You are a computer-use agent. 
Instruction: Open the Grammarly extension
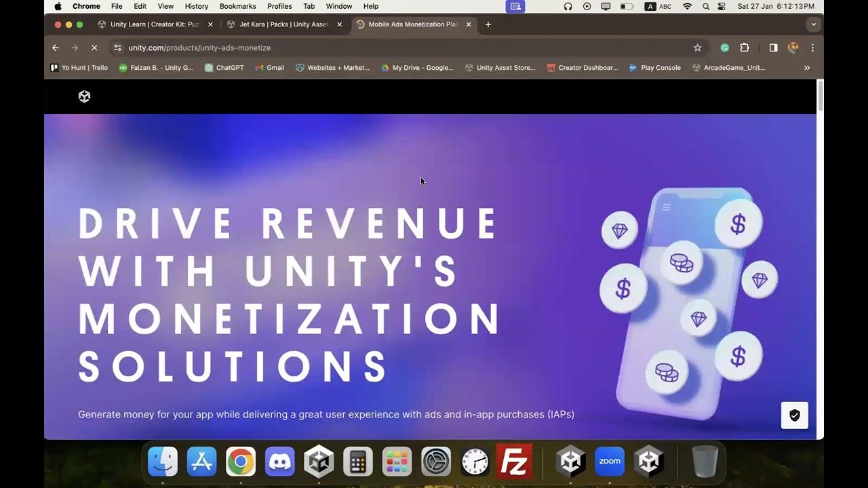[724, 47]
